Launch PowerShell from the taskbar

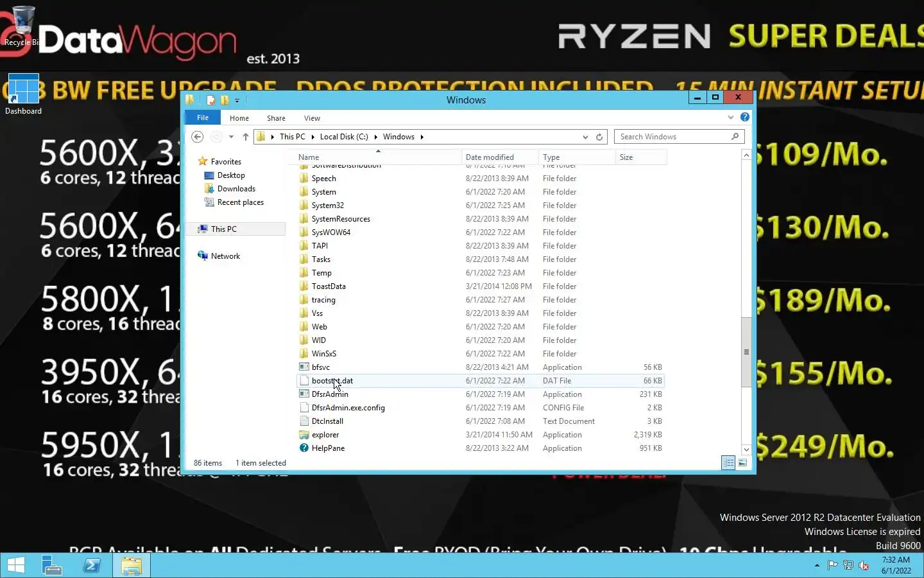pos(92,565)
